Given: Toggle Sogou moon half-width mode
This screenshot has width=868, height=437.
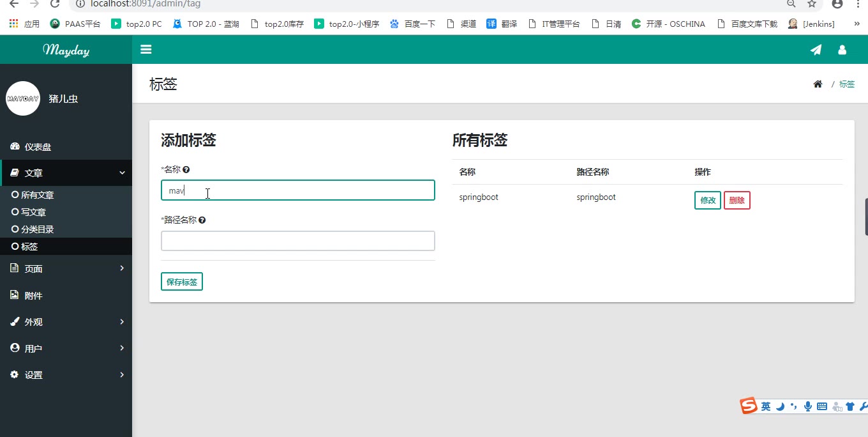Looking at the screenshot, I should 780,406.
